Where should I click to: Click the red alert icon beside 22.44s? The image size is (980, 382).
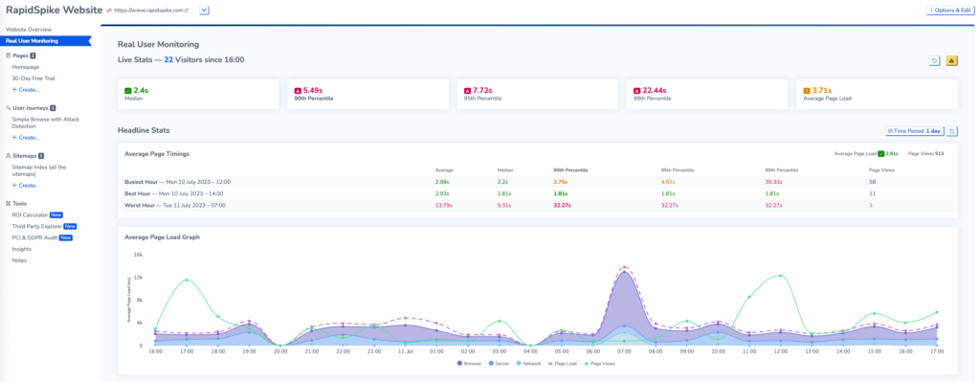637,91
